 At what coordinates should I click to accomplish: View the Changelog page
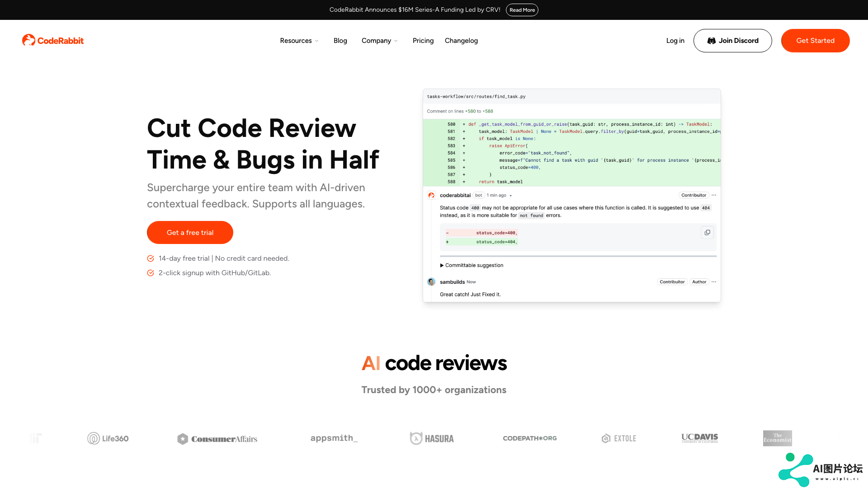click(x=461, y=41)
